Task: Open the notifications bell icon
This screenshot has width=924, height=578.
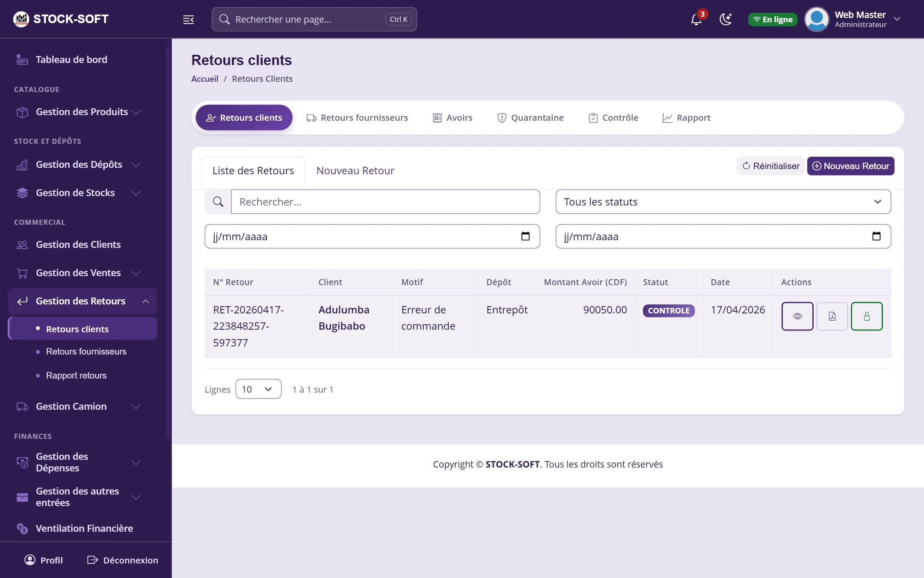Action: 696,19
